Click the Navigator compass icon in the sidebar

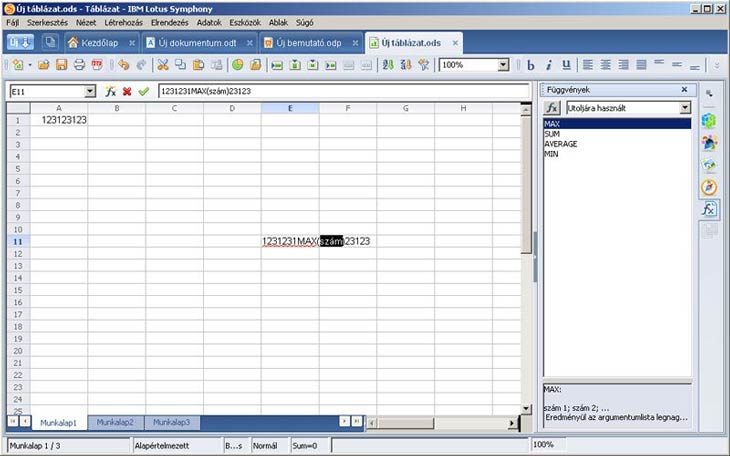[709, 187]
